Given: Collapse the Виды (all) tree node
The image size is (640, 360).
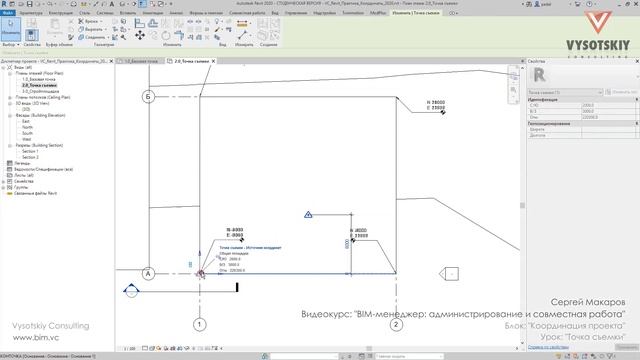Looking at the screenshot, I should (x=4, y=67).
